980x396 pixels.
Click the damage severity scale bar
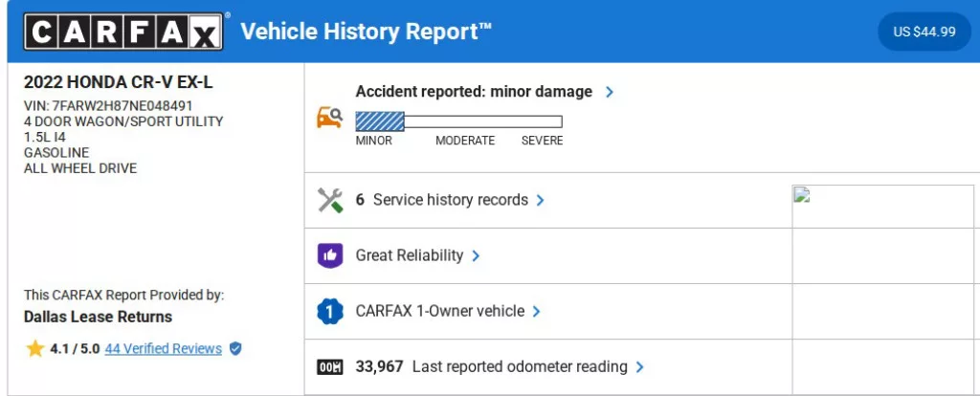click(458, 121)
